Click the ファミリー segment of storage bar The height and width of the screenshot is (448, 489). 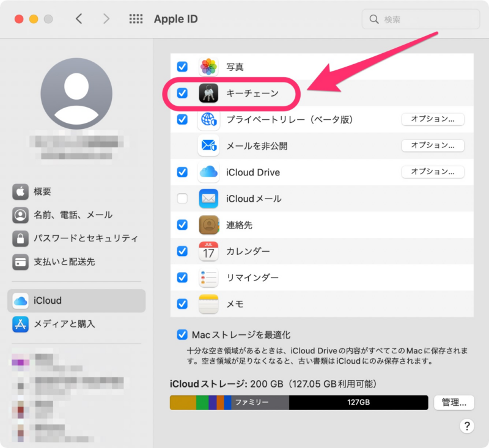point(260,403)
